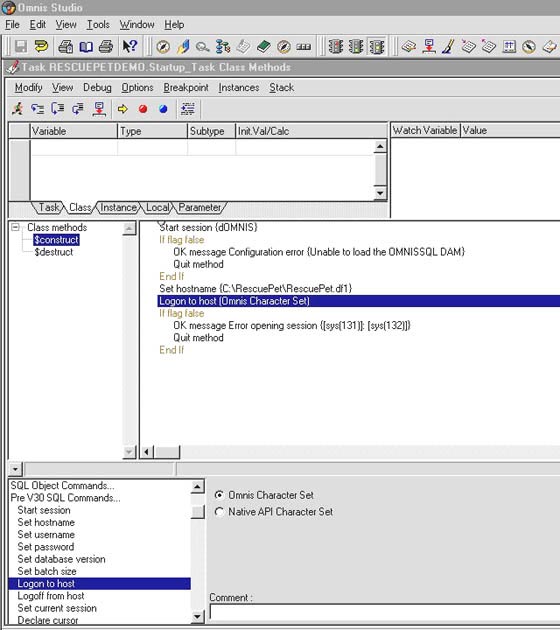This screenshot has height=630, width=560.
Task: Collapse the Class methods tree node
Action: click(x=15, y=227)
